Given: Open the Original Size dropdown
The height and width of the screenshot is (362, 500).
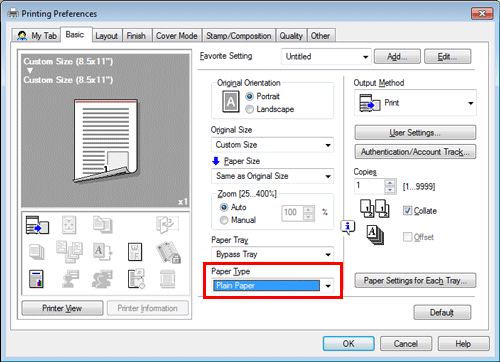Looking at the screenshot, I should [x=272, y=145].
